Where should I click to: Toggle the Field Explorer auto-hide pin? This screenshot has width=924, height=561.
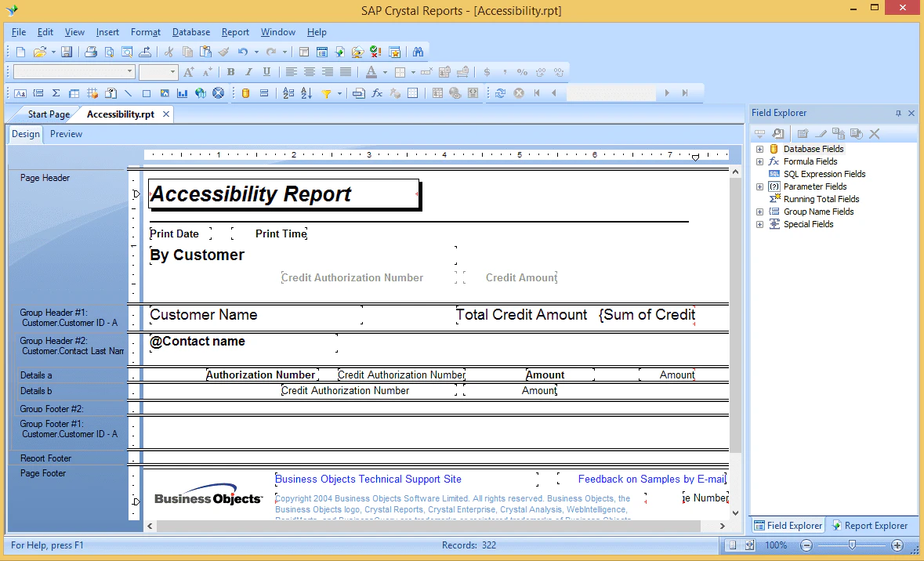[898, 113]
